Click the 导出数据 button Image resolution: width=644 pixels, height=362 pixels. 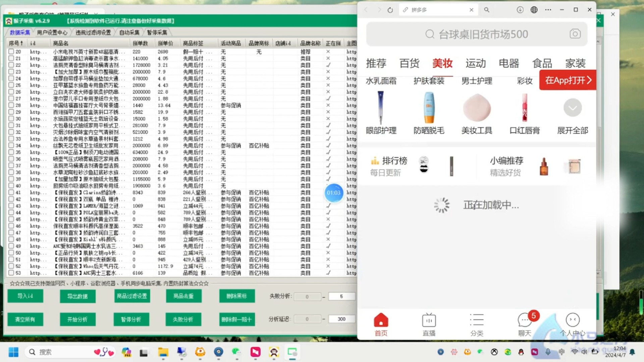(x=77, y=296)
